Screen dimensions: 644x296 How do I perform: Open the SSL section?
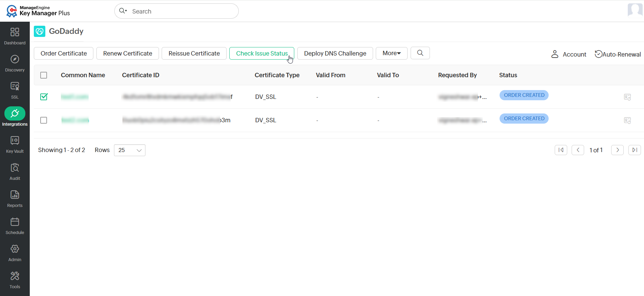tap(15, 90)
